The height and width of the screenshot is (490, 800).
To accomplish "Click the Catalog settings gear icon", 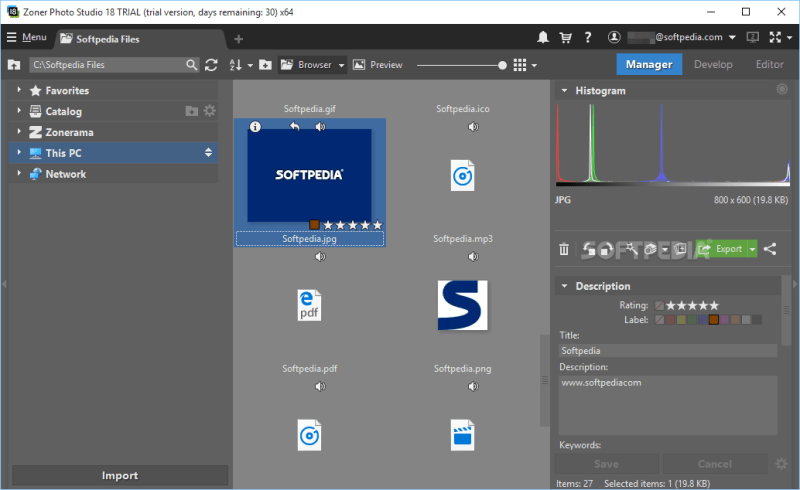I will pos(210,111).
